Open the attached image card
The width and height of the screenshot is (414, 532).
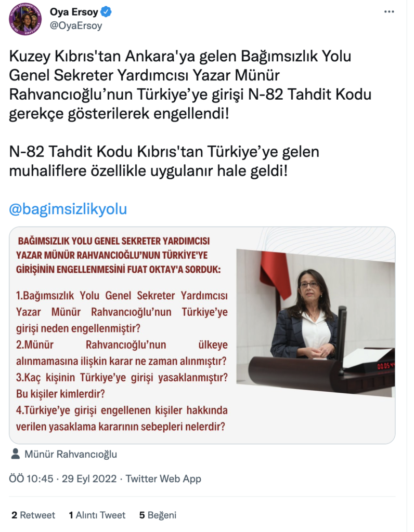202,335
